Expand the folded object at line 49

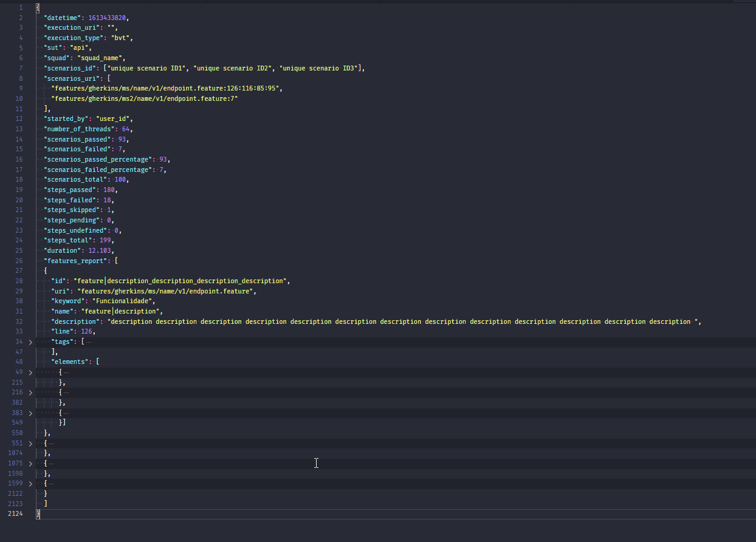pos(30,372)
